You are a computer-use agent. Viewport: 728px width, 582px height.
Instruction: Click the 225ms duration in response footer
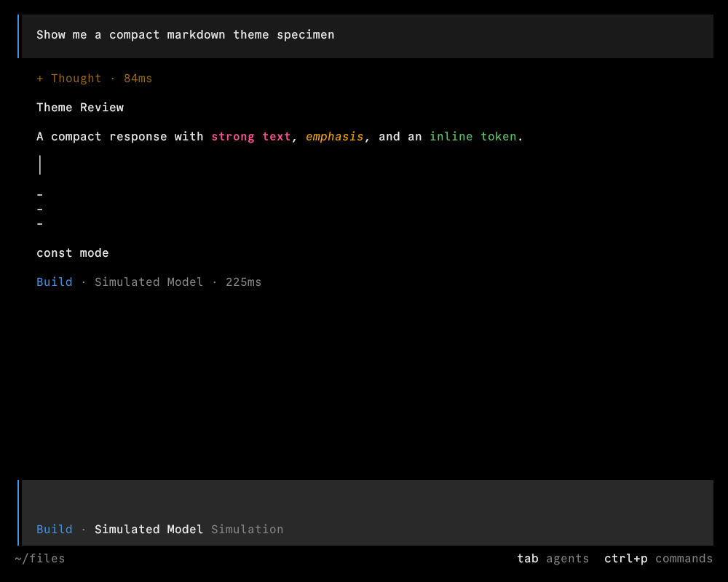point(243,282)
